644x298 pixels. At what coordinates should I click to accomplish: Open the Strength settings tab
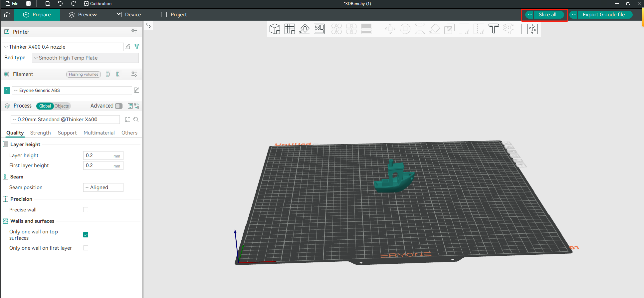(40, 133)
